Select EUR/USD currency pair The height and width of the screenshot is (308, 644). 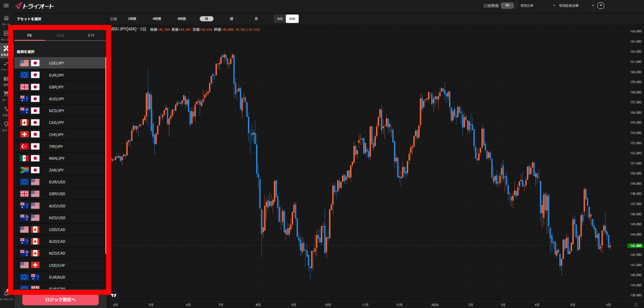60,182
